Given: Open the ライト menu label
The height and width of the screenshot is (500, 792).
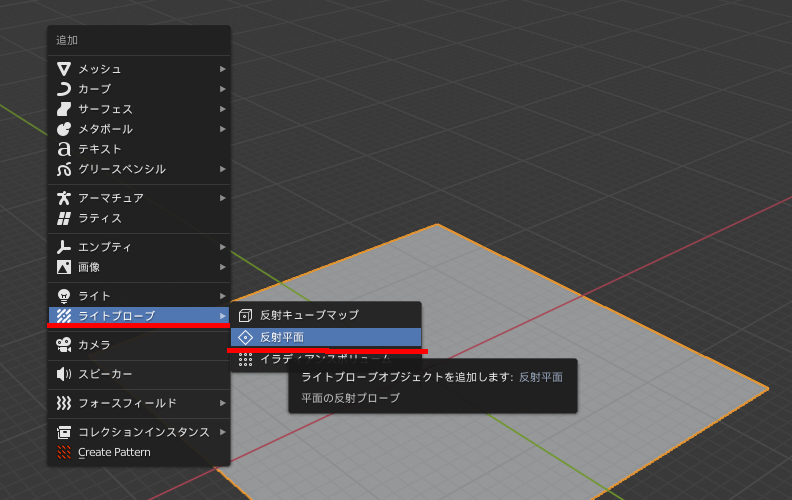Looking at the screenshot, I should (94, 296).
